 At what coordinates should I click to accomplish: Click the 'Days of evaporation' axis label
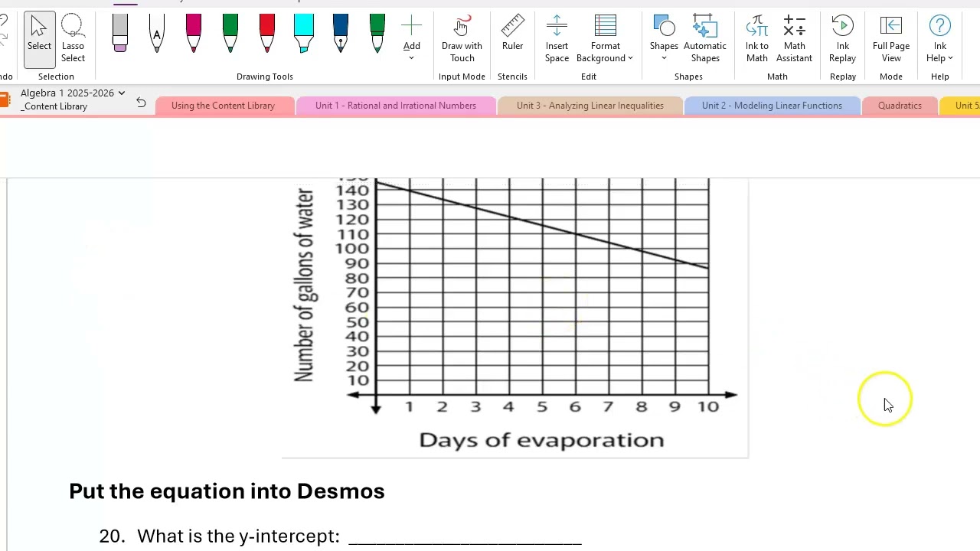[x=541, y=440]
